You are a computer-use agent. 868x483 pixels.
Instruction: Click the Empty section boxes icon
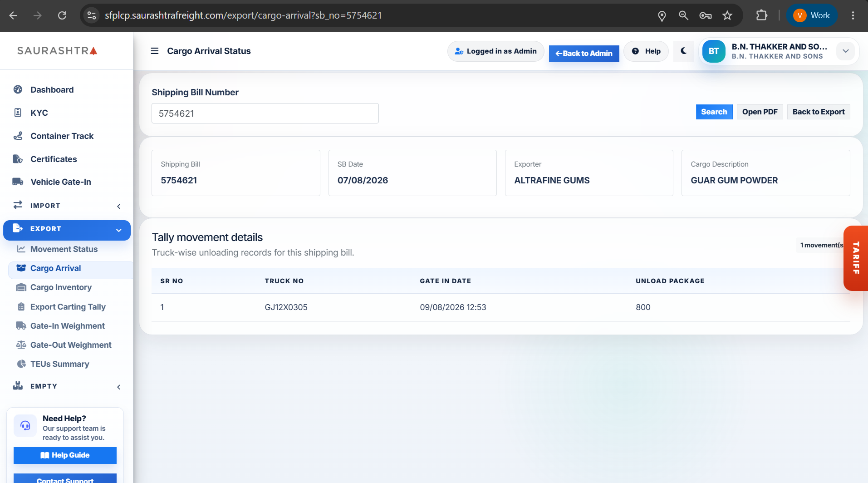click(x=18, y=386)
